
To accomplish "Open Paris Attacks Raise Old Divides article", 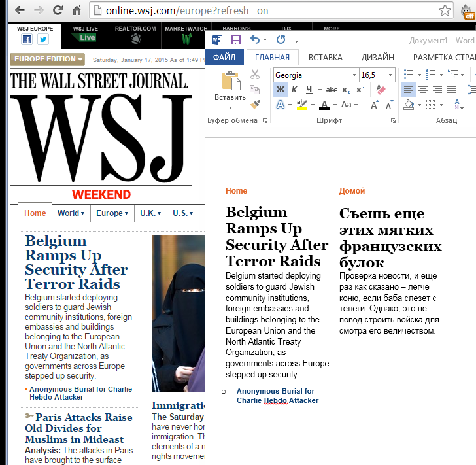I will pyautogui.click(x=78, y=428).
